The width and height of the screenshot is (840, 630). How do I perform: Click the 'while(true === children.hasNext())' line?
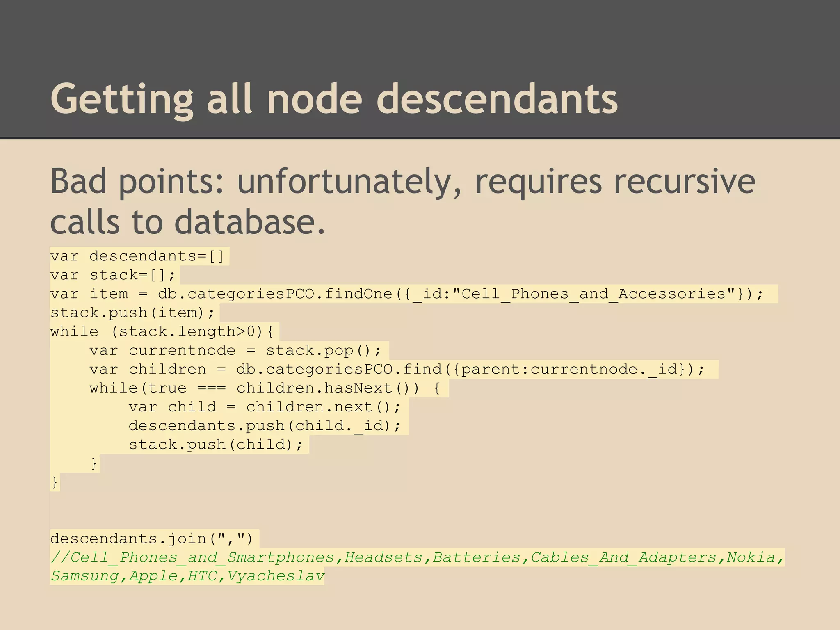265,388
